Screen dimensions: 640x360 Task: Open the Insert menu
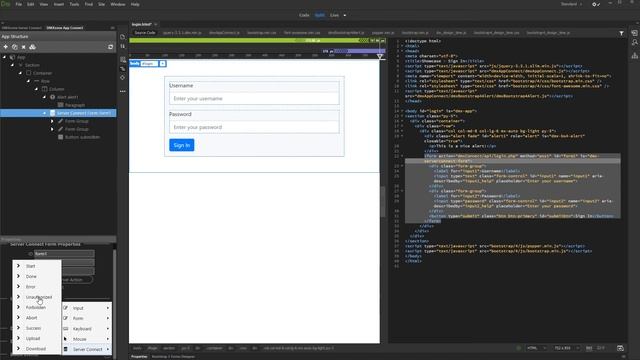tap(59, 4)
